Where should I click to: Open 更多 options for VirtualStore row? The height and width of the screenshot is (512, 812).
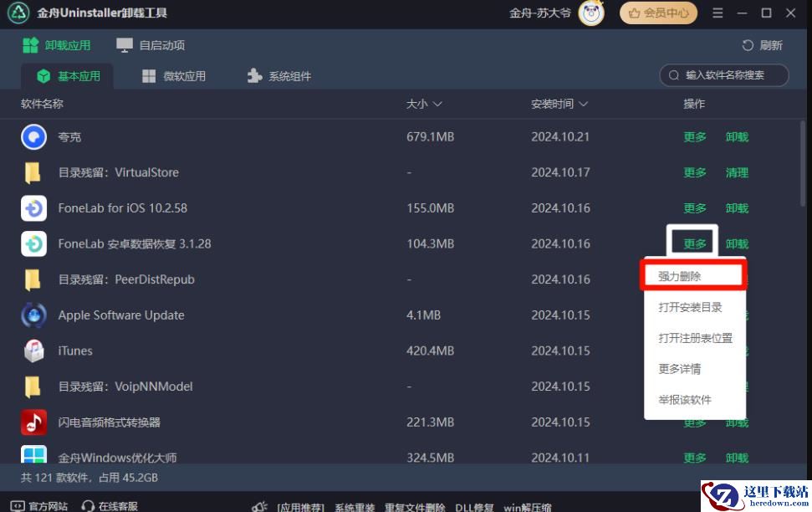pyautogui.click(x=694, y=172)
